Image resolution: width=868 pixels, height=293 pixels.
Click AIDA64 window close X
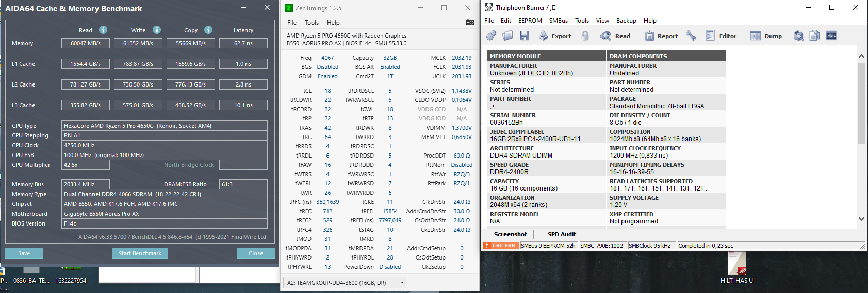[x=267, y=7]
